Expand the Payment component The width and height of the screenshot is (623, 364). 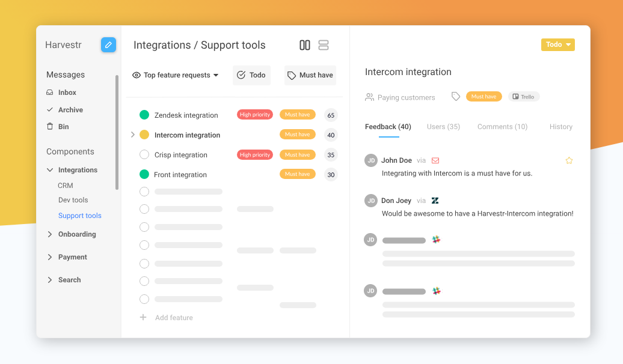50,257
